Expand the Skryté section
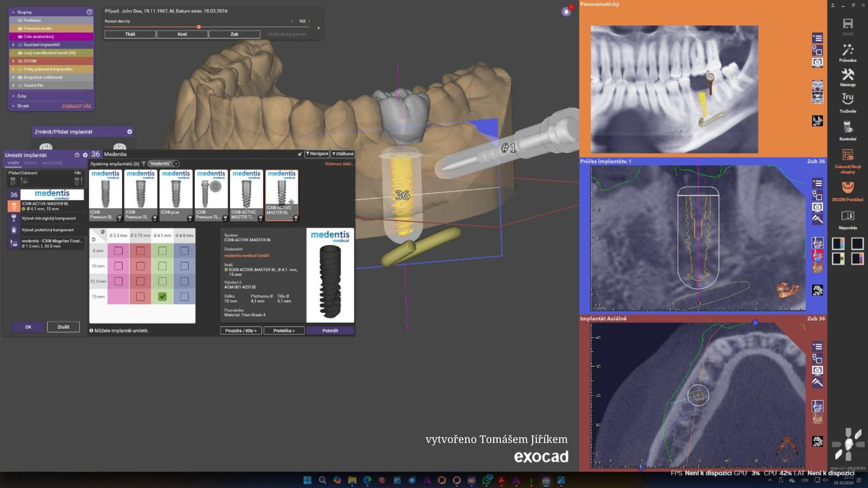This screenshot has height=488, width=868. 13,106
